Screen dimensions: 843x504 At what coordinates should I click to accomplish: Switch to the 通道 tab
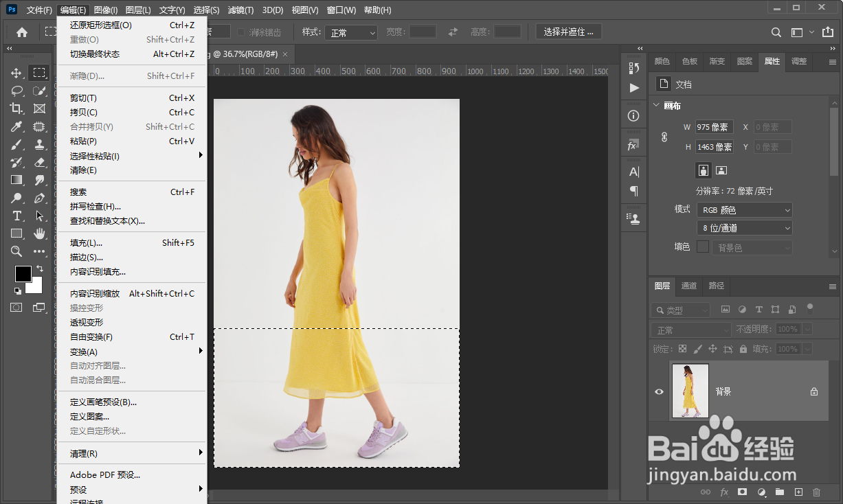pyautogui.click(x=689, y=286)
